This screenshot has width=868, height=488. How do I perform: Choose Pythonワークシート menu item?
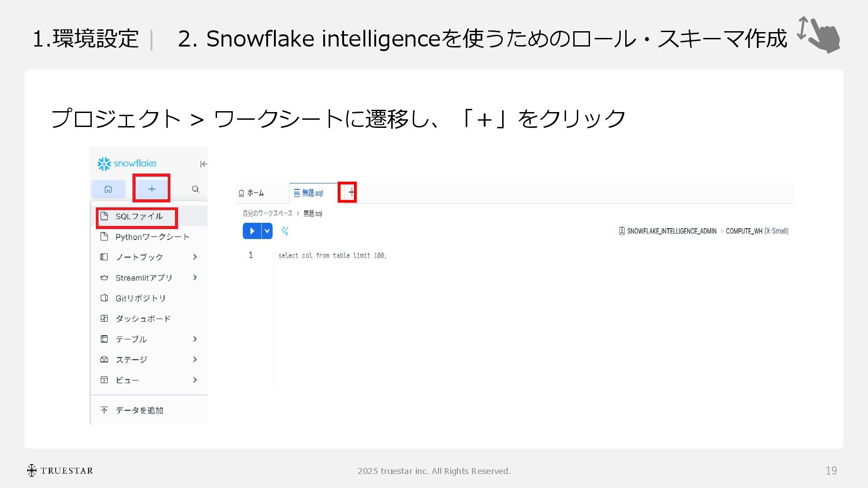click(152, 237)
